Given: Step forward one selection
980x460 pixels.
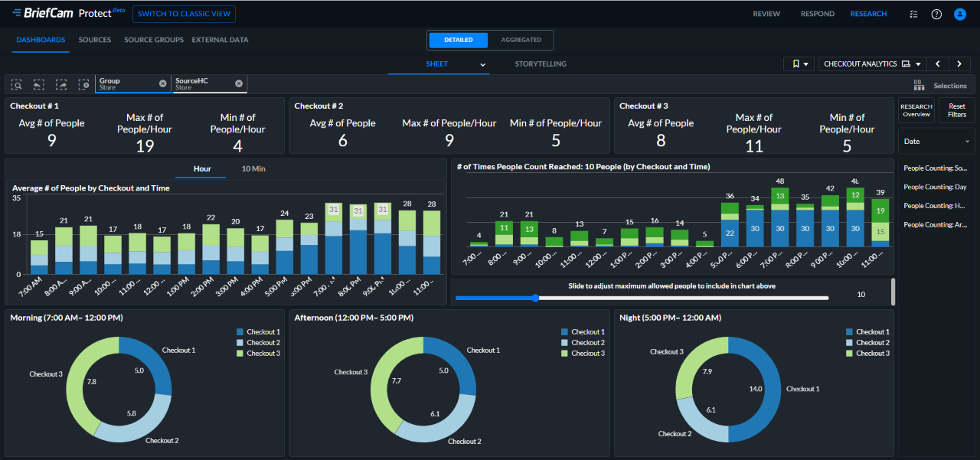Looking at the screenshot, I should coord(61,84).
